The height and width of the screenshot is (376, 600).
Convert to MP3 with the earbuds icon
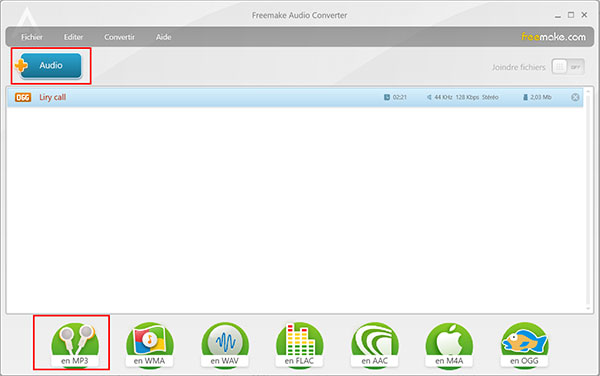coord(75,345)
